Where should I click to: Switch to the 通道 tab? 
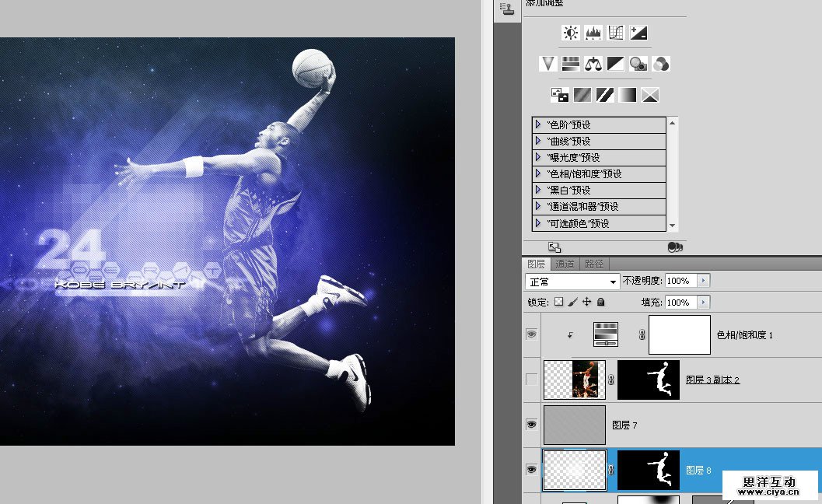[x=565, y=264]
